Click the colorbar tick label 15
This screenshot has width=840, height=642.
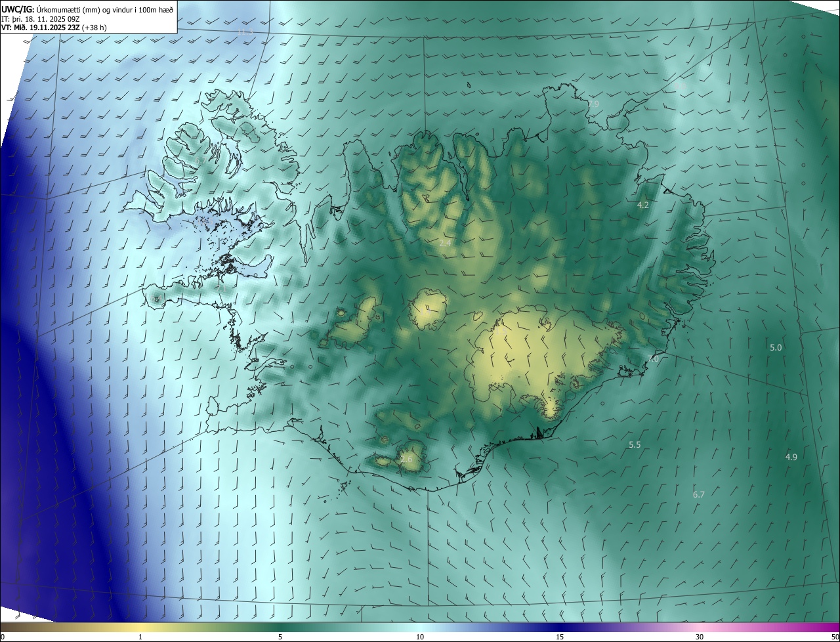[560, 637]
